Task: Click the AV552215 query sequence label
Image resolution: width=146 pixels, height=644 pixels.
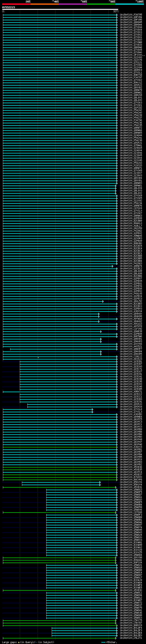Action: (x=8, y=8)
